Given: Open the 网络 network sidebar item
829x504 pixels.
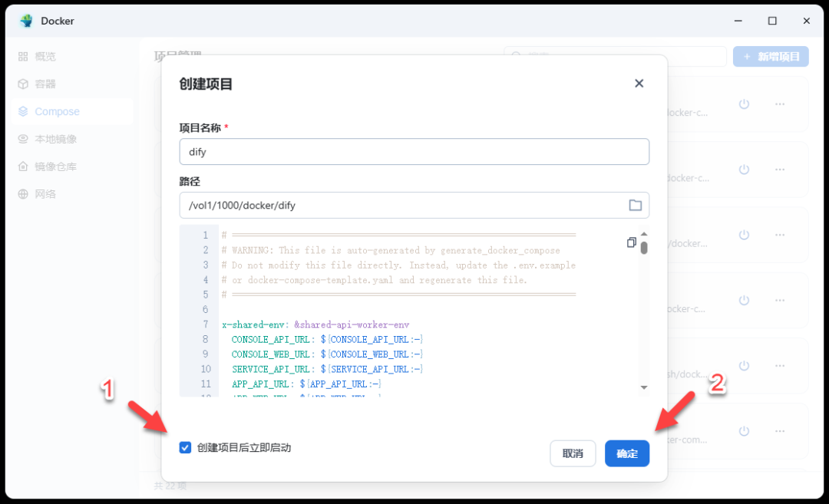Looking at the screenshot, I should coord(71,194).
